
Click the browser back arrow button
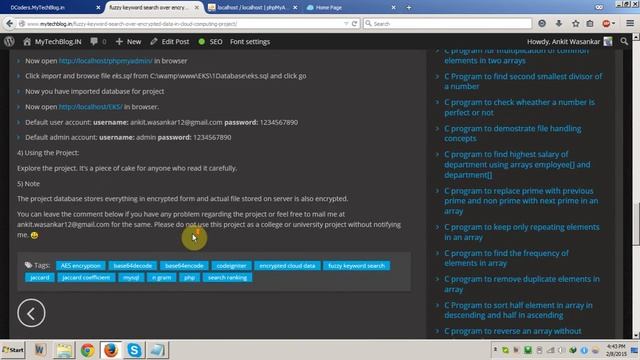[9, 24]
